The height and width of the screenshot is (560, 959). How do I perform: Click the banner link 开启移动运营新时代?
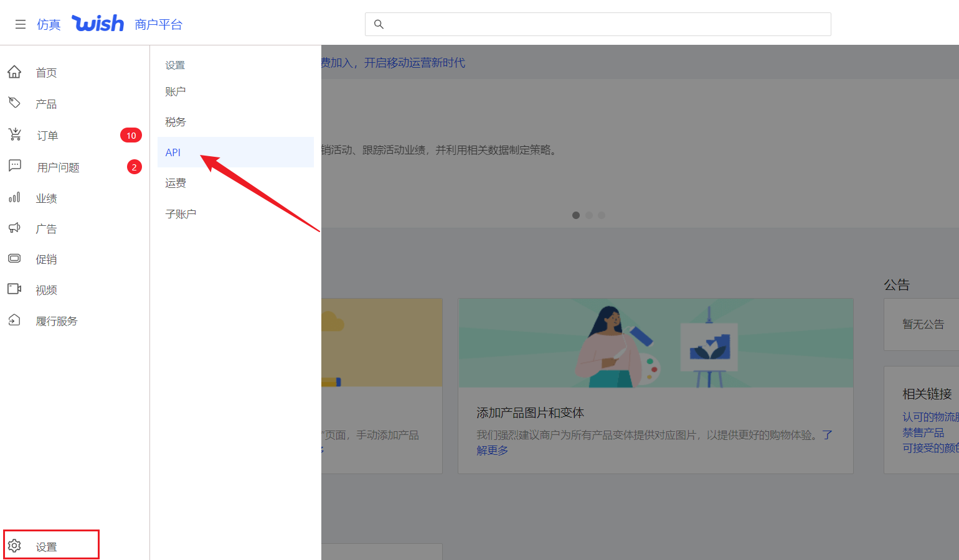(415, 63)
